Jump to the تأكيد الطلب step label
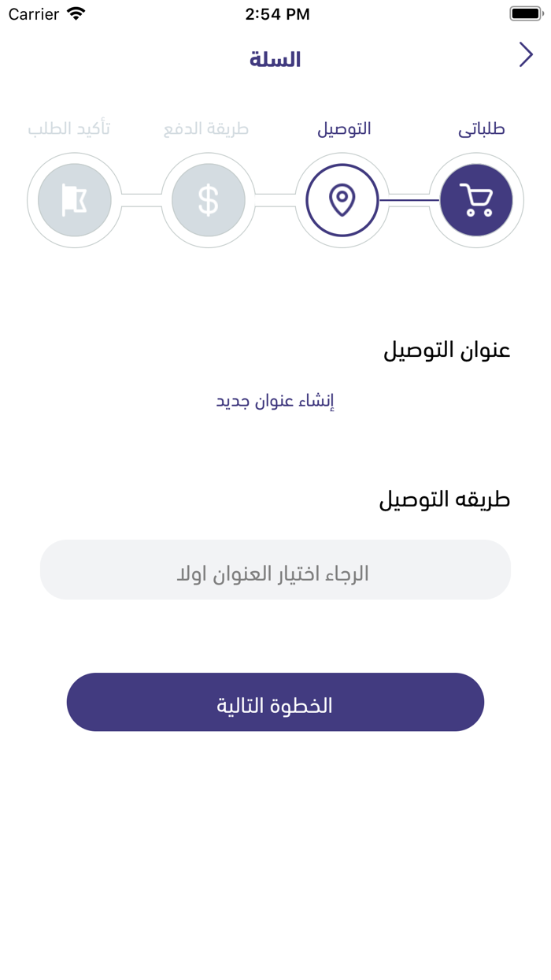Screen dimensions: 551x980 (x=69, y=129)
